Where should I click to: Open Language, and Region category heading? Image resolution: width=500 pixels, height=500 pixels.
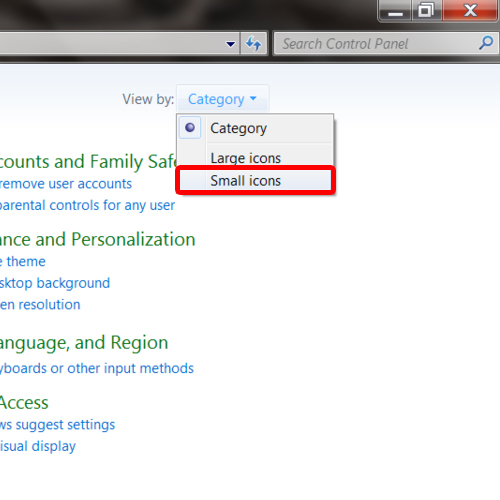84,343
